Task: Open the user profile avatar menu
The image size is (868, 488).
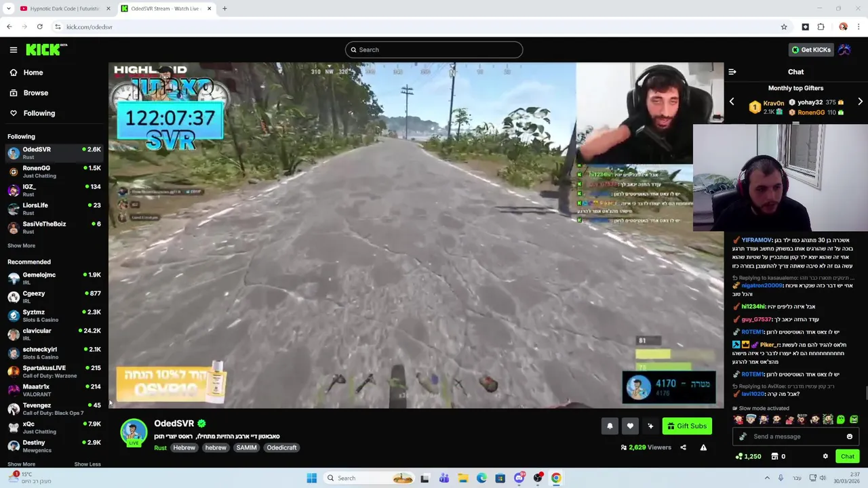Action: tap(844, 49)
